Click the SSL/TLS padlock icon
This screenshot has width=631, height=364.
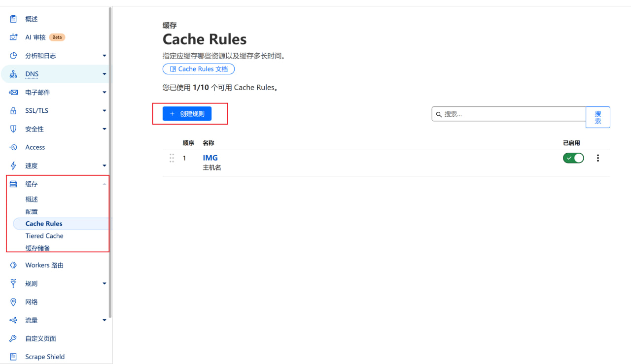tap(13, 111)
